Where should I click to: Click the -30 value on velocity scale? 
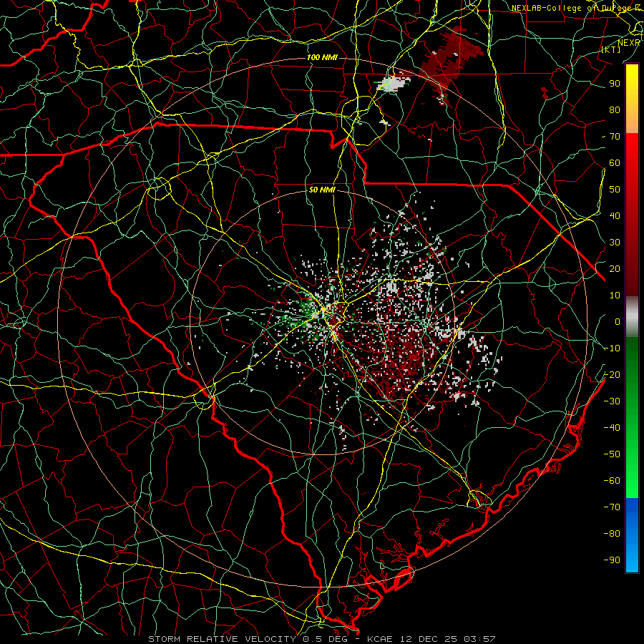pos(612,401)
